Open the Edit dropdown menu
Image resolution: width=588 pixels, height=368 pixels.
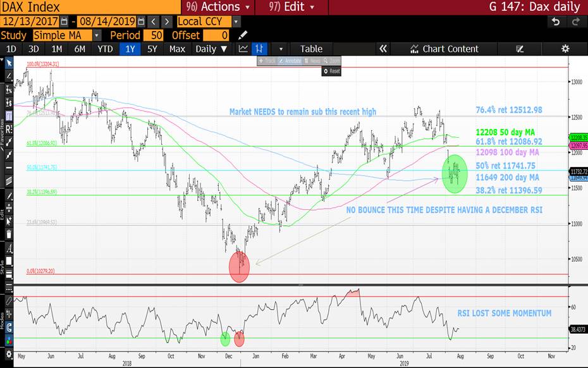pos(291,7)
